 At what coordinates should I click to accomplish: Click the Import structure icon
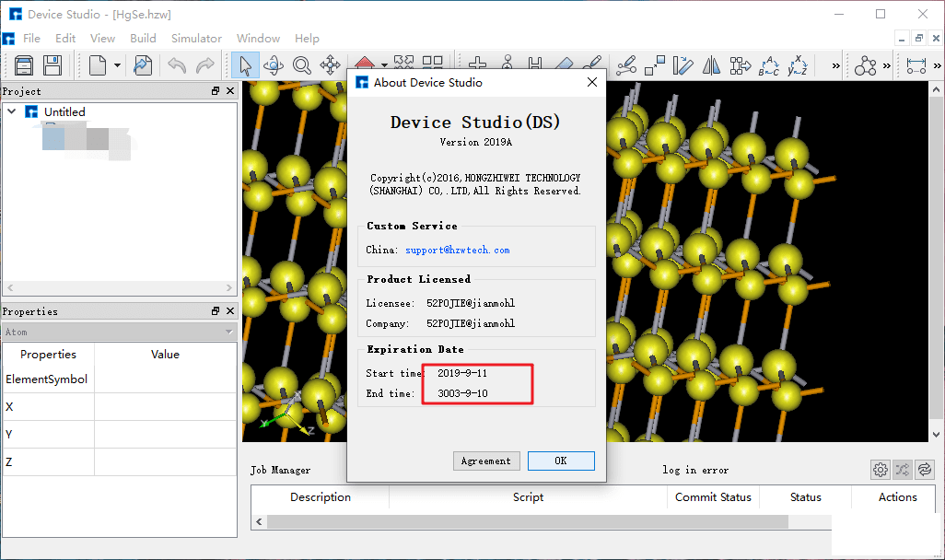tap(143, 65)
